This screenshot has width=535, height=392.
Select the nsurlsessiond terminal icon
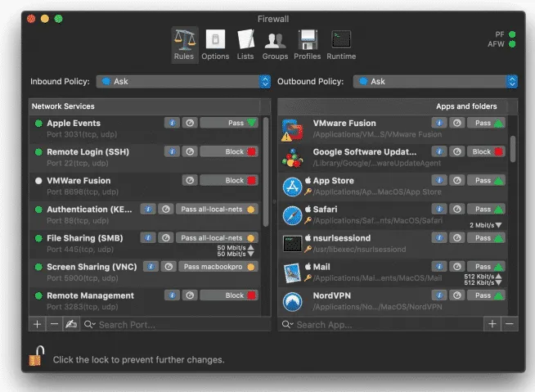coord(292,244)
